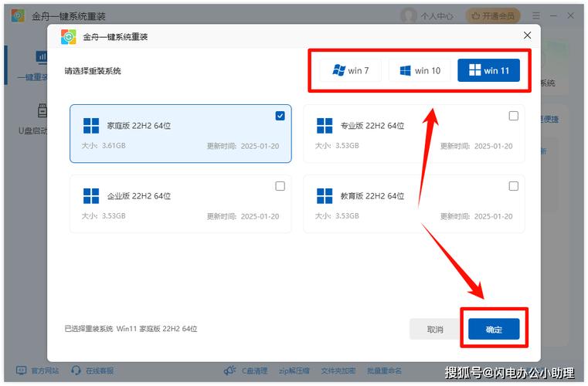Click the 开通会员 membership button

click(494, 15)
